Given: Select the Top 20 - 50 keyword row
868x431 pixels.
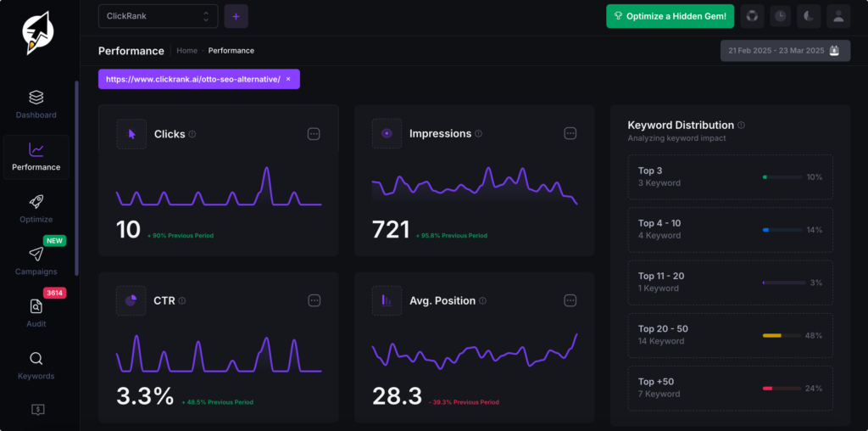Looking at the screenshot, I should [x=730, y=335].
